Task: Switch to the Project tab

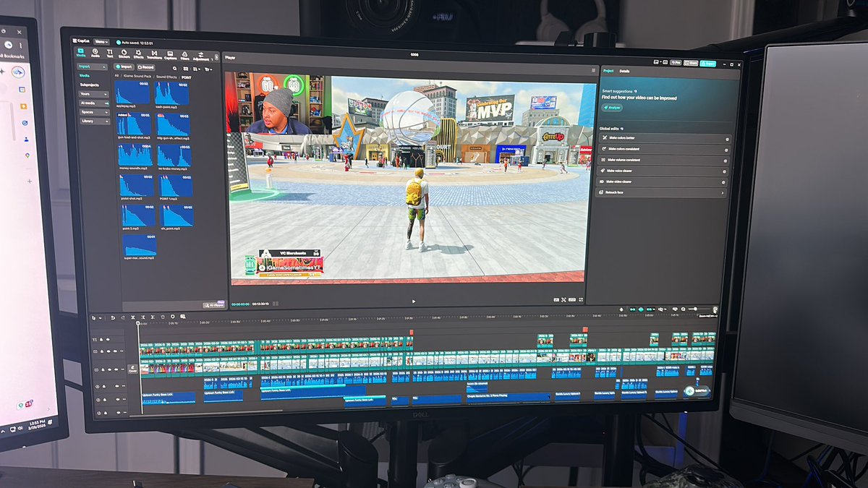Action: [608, 71]
